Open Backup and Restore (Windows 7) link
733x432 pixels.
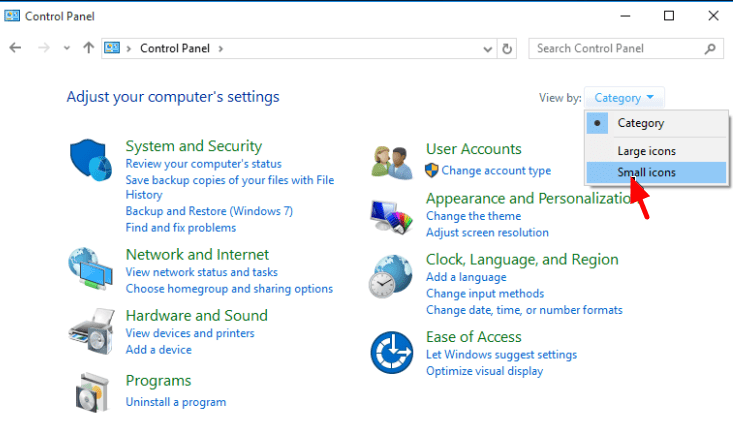pyautogui.click(x=209, y=211)
